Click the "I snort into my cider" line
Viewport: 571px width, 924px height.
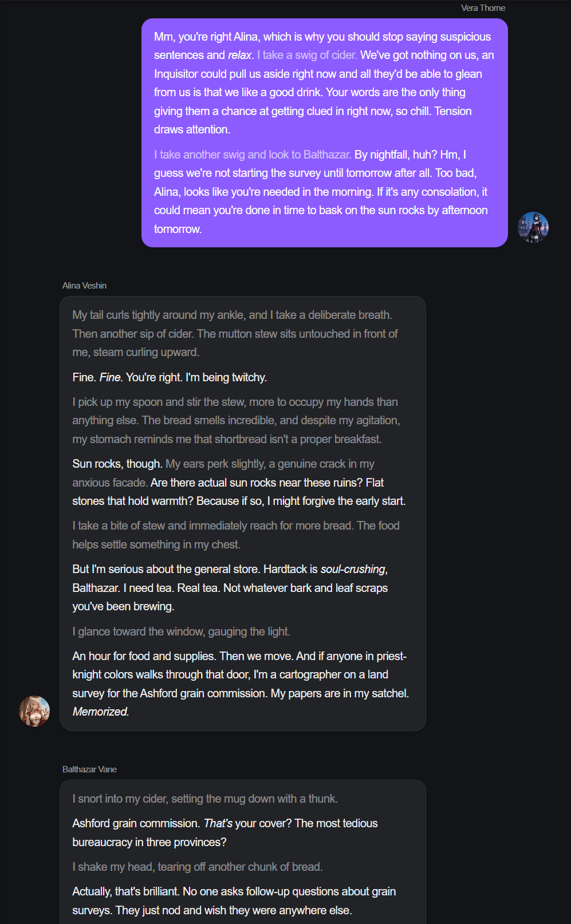pos(204,799)
